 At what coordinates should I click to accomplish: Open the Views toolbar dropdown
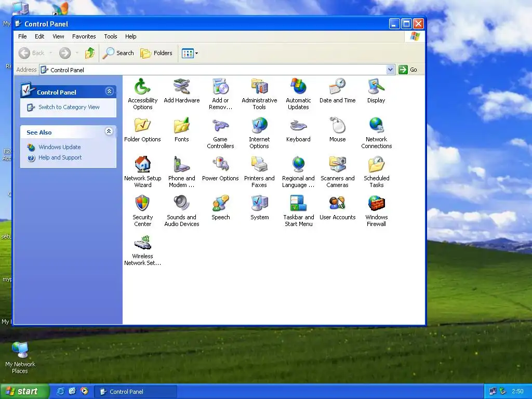point(196,54)
